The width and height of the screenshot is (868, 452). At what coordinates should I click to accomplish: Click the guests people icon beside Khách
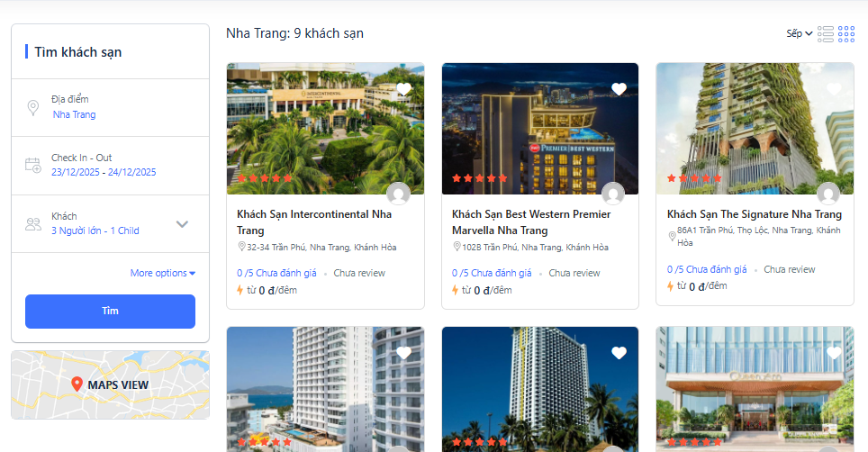click(33, 224)
